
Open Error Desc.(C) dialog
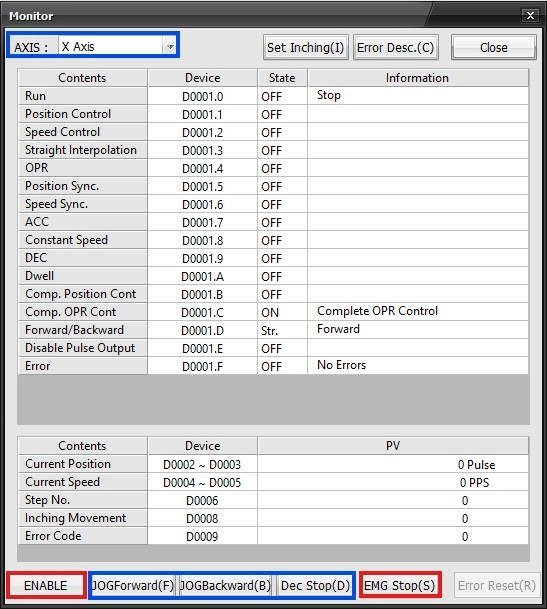pyautogui.click(x=395, y=47)
